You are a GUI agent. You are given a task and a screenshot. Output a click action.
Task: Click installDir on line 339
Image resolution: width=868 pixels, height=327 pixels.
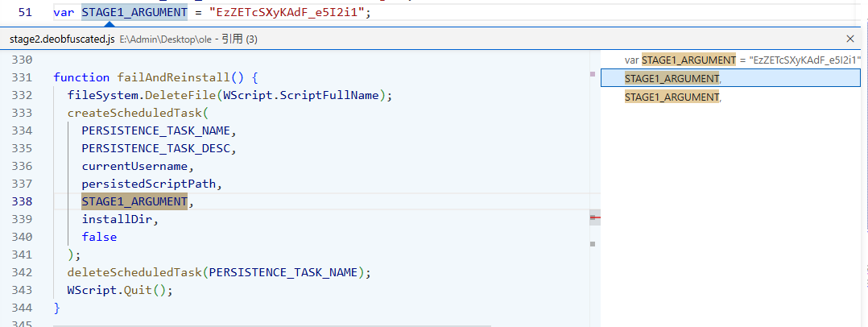117,219
